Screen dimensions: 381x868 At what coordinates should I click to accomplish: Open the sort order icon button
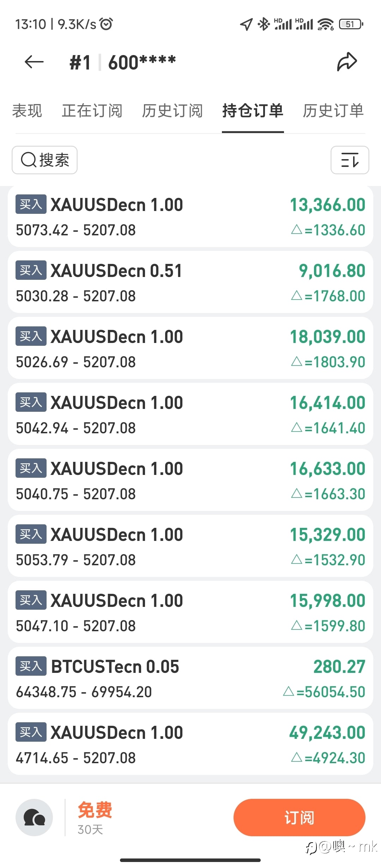coord(350,160)
